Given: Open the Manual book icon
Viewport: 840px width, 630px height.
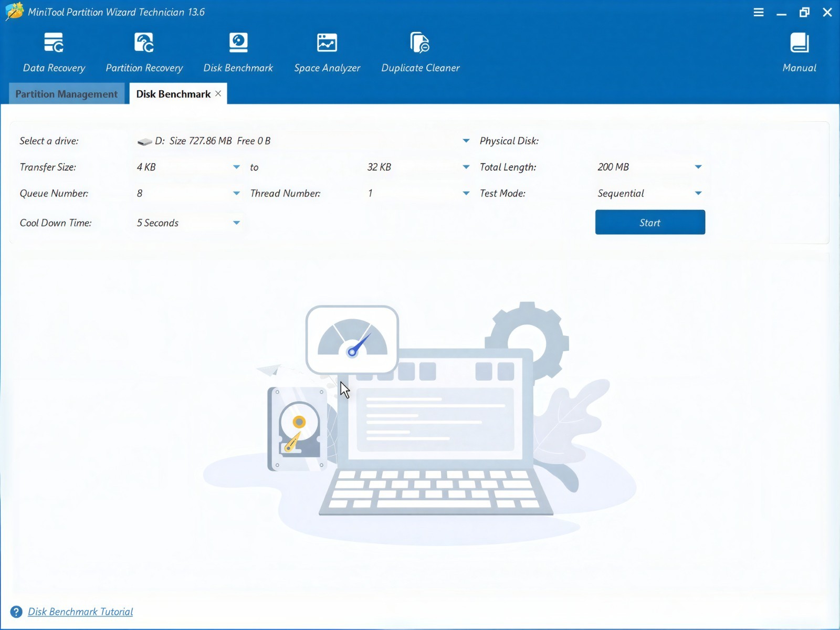Looking at the screenshot, I should click(799, 43).
